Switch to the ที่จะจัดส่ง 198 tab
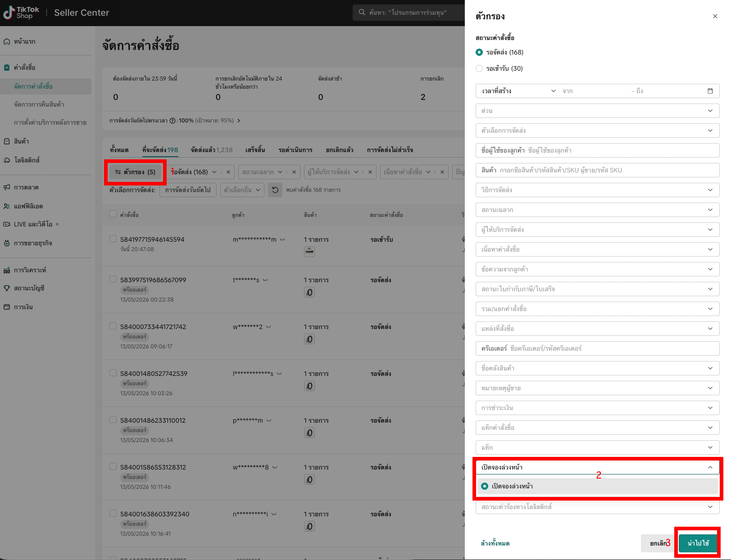This screenshot has width=731, height=560. (160, 150)
